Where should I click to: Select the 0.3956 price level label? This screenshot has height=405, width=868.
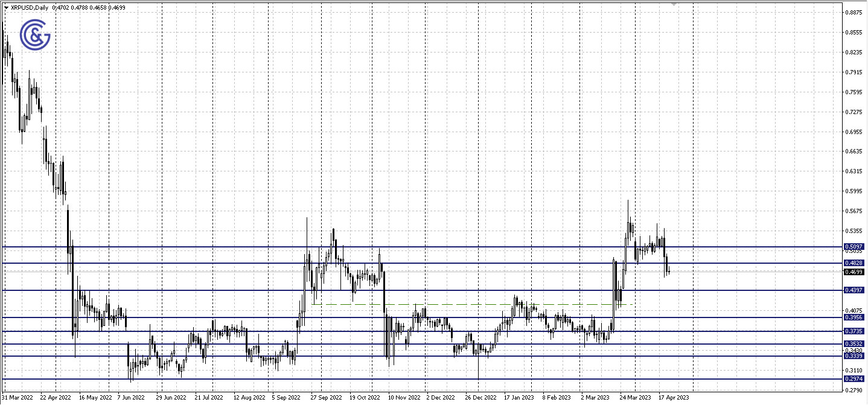tap(853, 317)
